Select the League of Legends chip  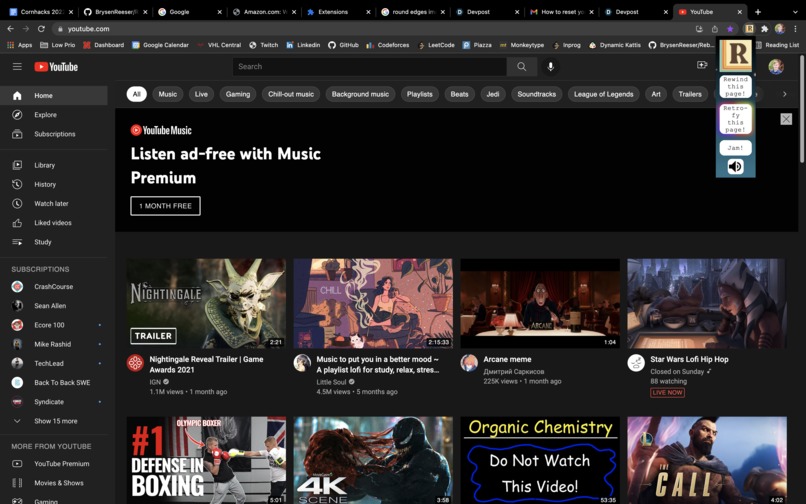pyautogui.click(x=603, y=94)
